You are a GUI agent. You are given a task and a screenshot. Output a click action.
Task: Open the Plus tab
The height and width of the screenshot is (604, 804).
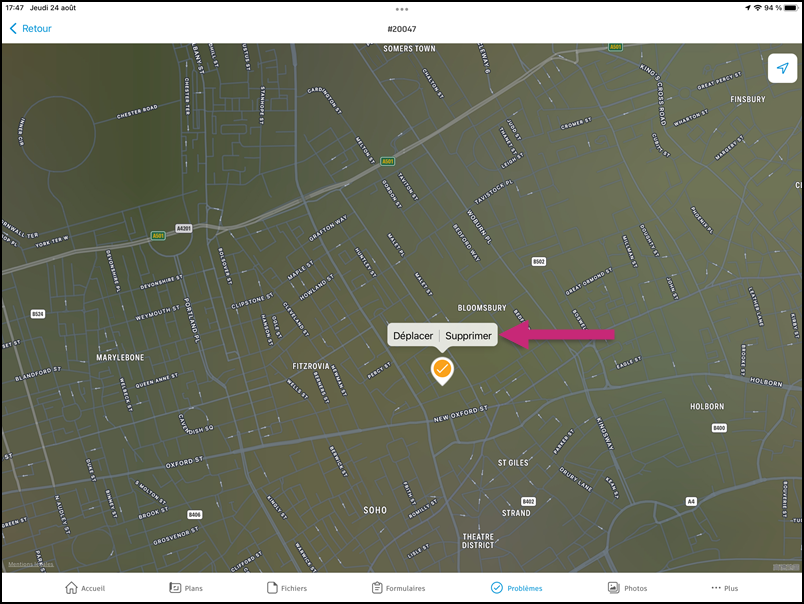coord(725,588)
